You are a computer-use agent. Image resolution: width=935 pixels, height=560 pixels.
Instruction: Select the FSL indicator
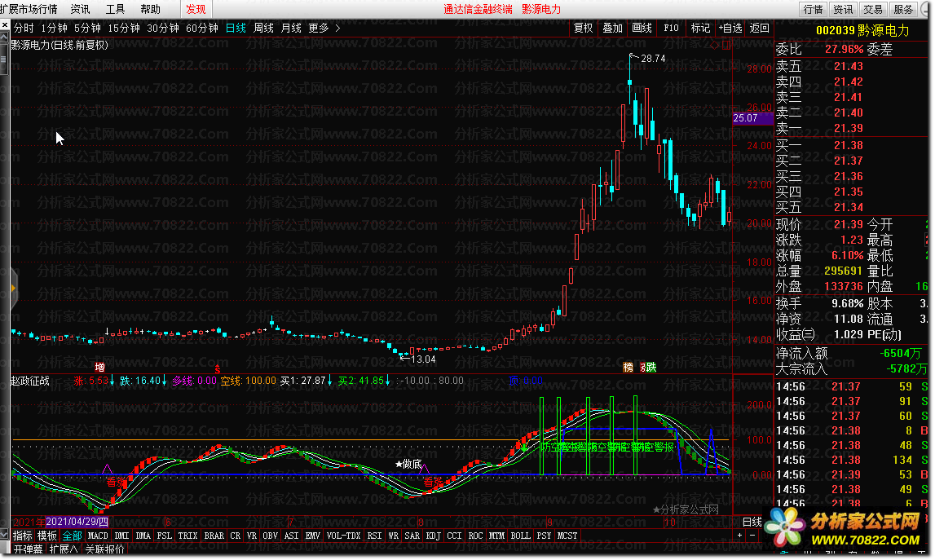coord(164,536)
